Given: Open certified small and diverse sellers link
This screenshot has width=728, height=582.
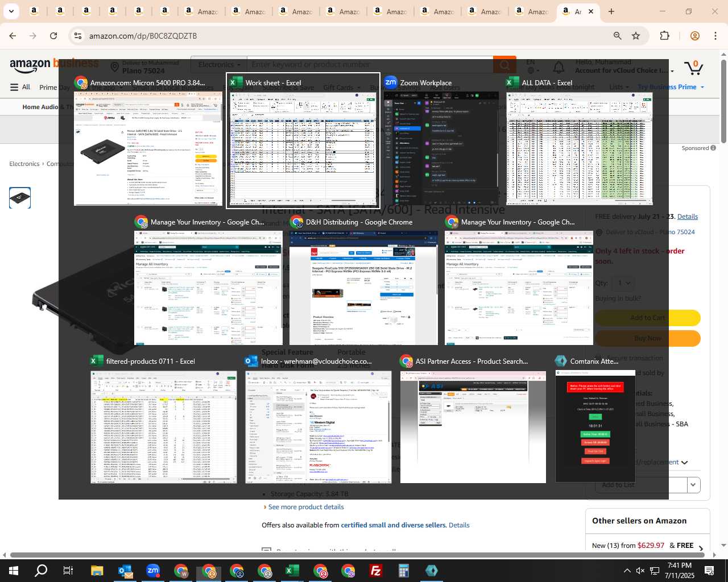Looking at the screenshot, I should 394,525.
